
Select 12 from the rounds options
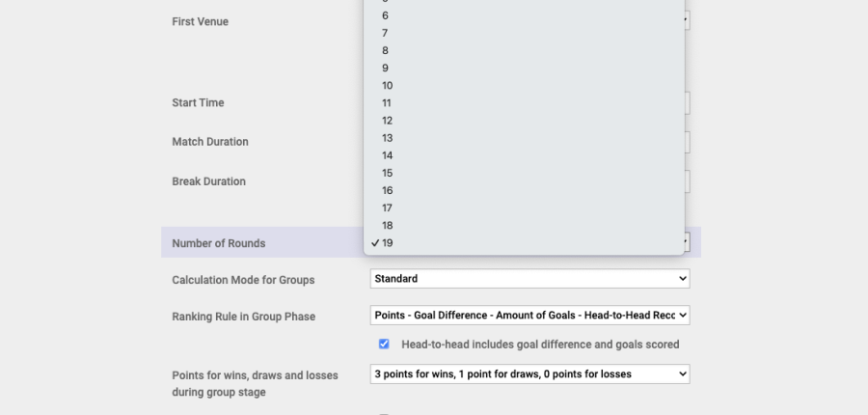[x=388, y=121]
